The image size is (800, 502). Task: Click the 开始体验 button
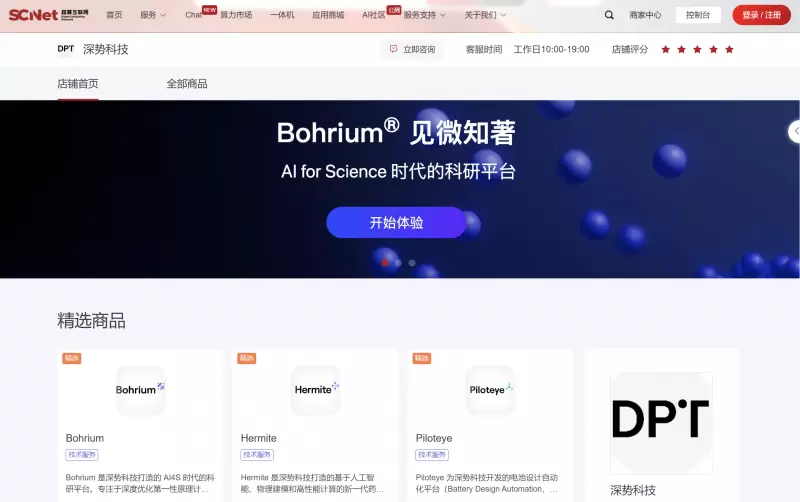(396, 222)
